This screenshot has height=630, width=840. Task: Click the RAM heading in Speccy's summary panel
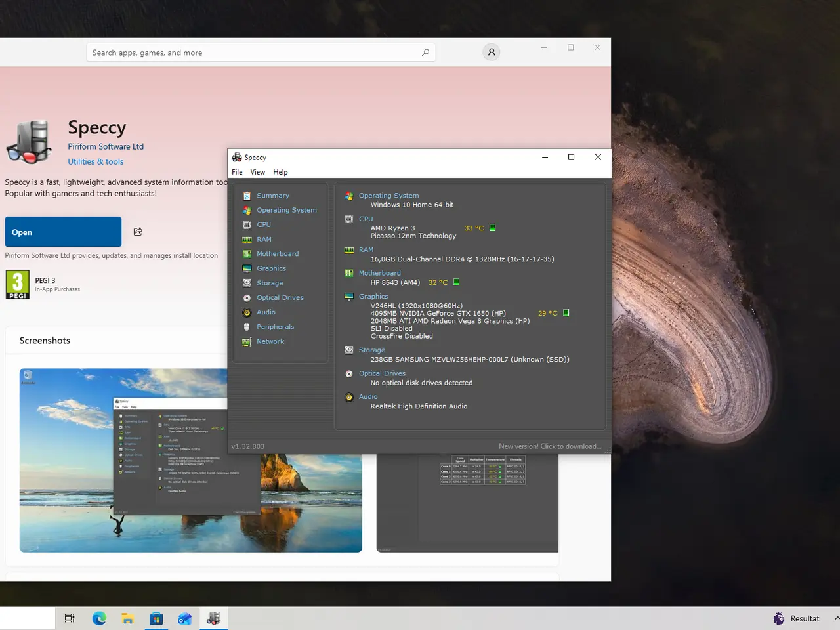366,249
